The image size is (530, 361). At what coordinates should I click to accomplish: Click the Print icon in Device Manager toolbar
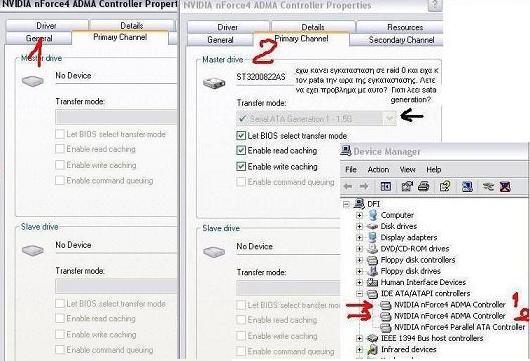(424, 186)
